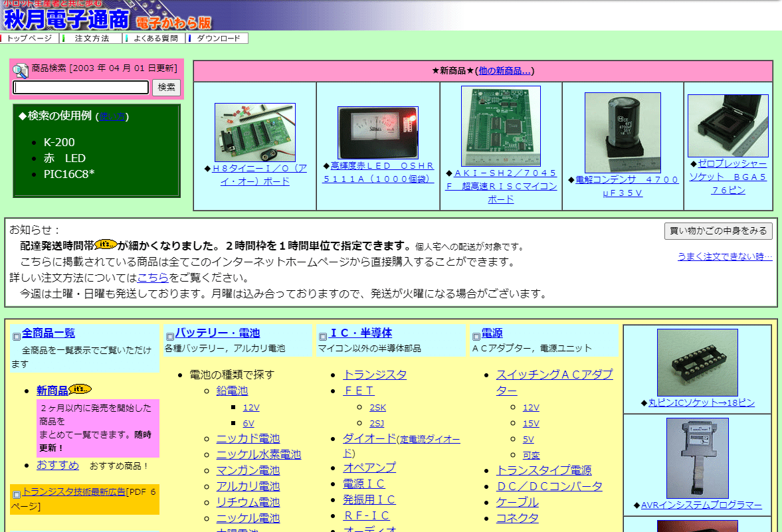Open the アルカリ電池 link
Screen dimensions: 782x532
coord(248,487)
